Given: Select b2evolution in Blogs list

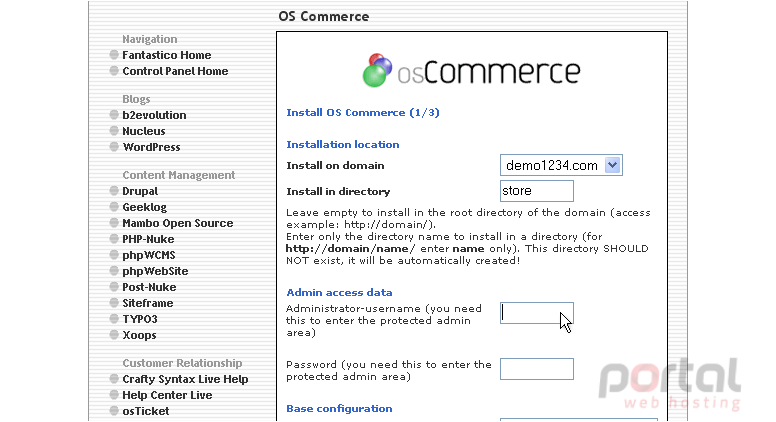Looking at the screenshot, I should pyautogui.click(x=154, y=115).
